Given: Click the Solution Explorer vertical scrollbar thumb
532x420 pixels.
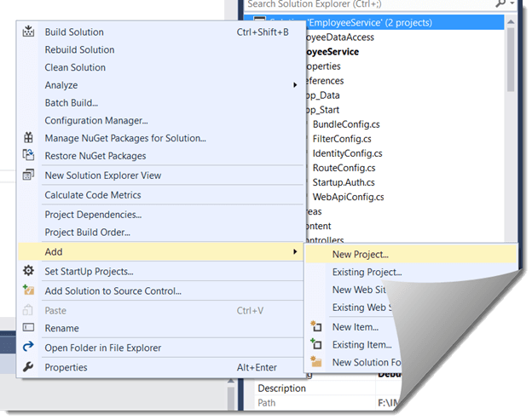Looking at the screenshot, I should click(511, 60).
